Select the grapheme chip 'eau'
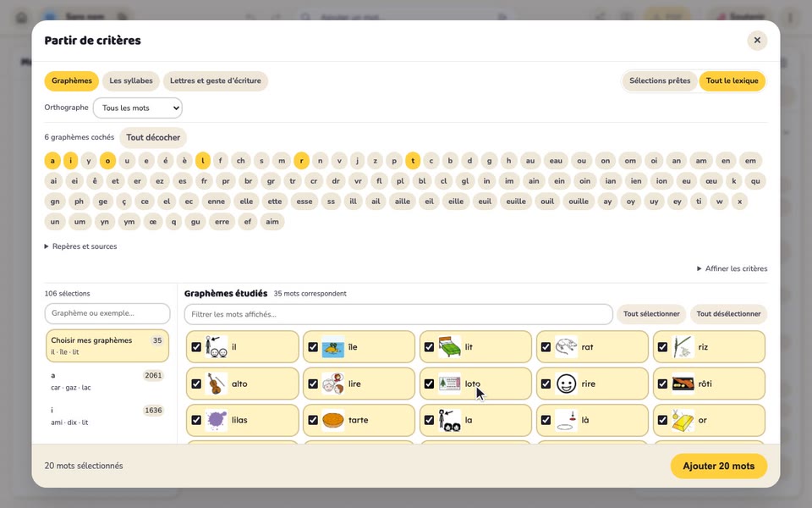This screenshot has width=812, height=508. pyautogui.click(x=557, y=161)
